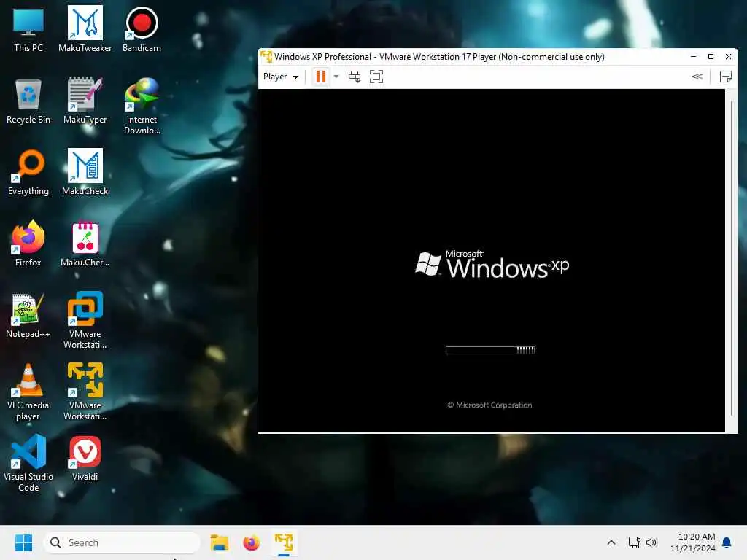Click the VMware title bar app icon

(266, 57)
